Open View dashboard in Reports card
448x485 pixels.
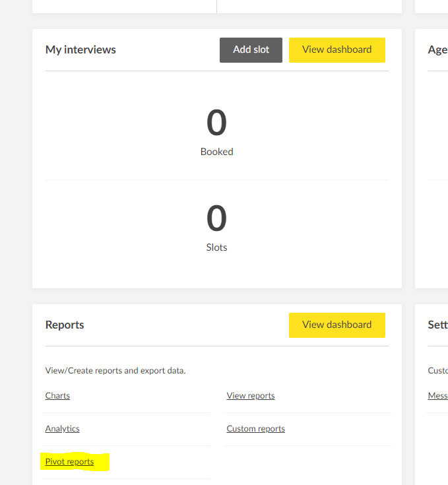coord(336,325)
